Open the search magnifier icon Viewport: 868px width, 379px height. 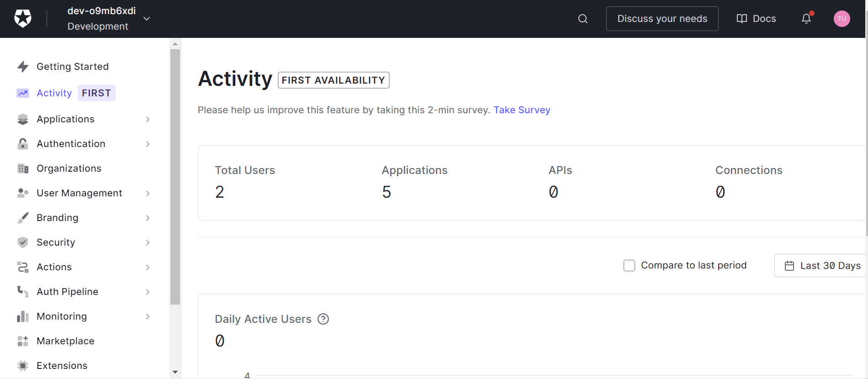tap(583, 19)
